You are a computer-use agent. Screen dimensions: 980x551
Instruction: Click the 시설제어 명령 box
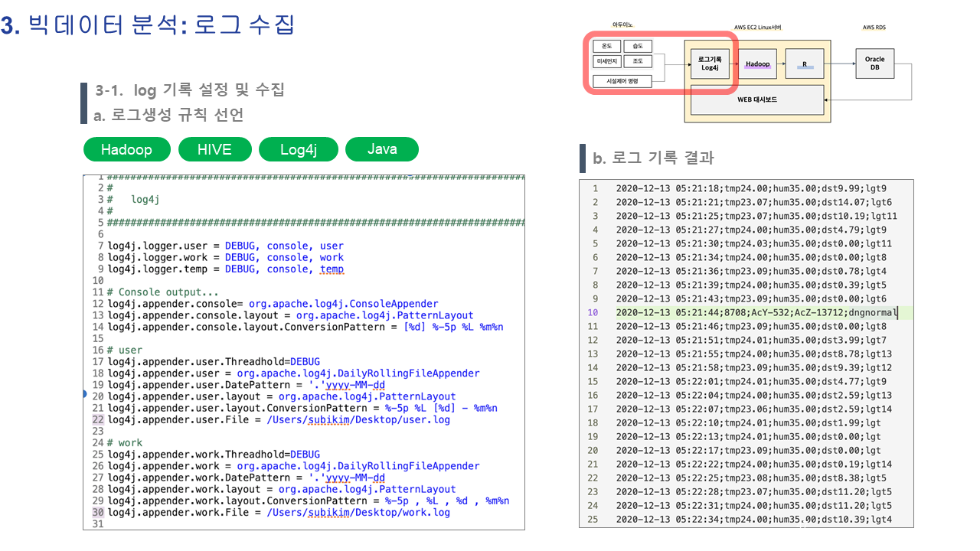pos(622,80)
